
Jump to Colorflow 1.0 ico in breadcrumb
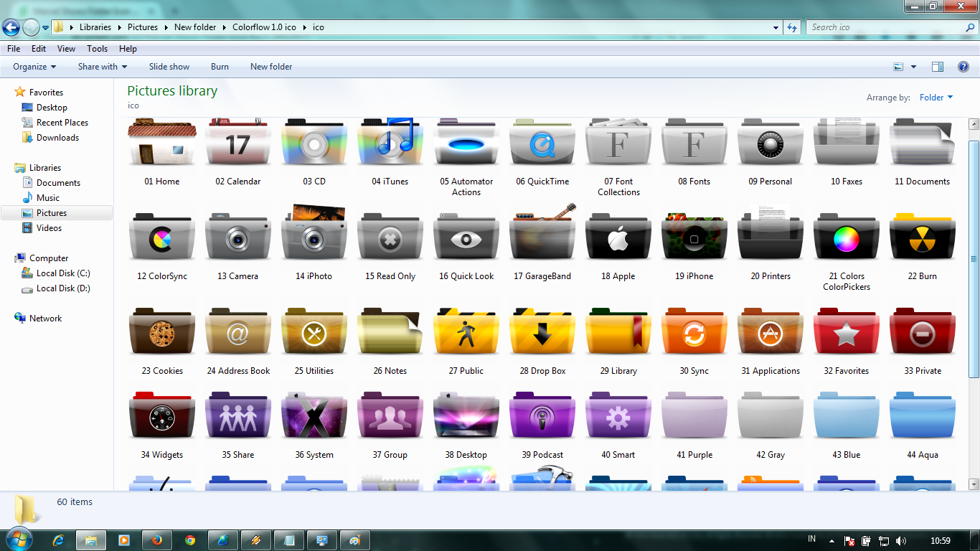click(x=264, y=27)
